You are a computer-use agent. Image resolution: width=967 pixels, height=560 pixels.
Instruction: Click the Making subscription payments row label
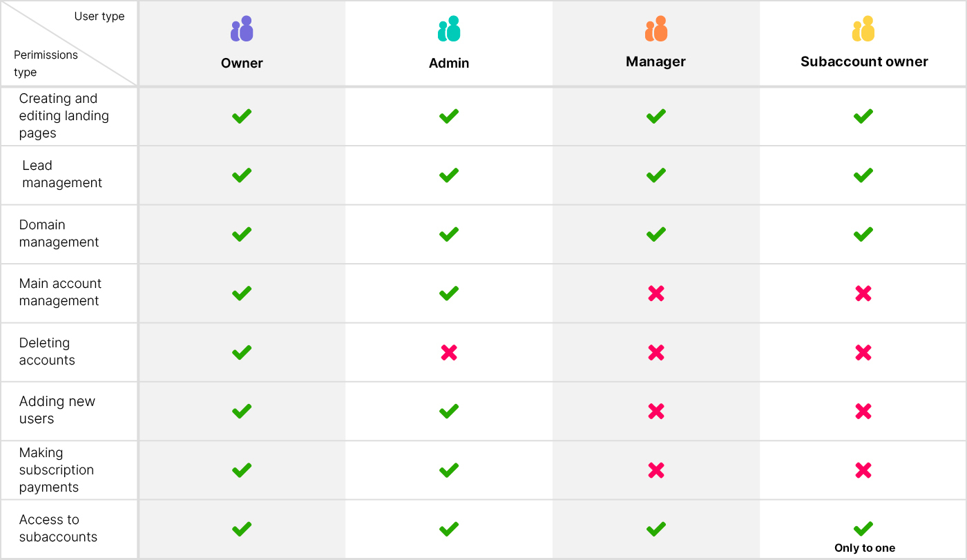[57, 470]
